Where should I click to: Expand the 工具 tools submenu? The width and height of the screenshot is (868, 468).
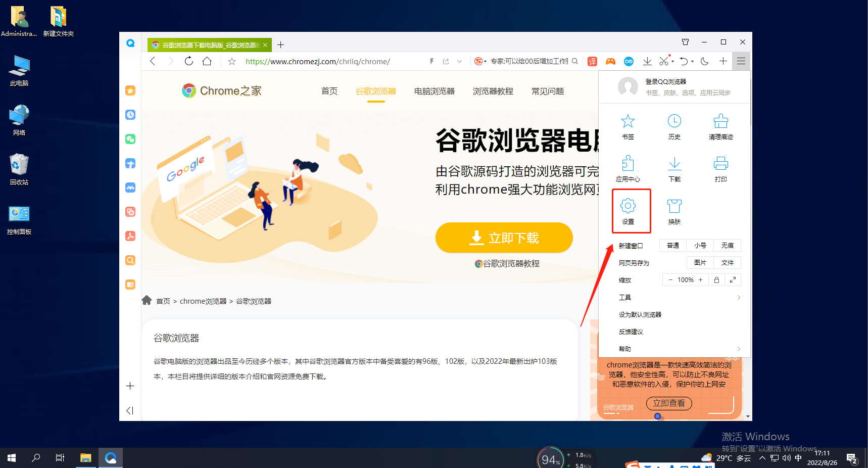coord(680,297)
